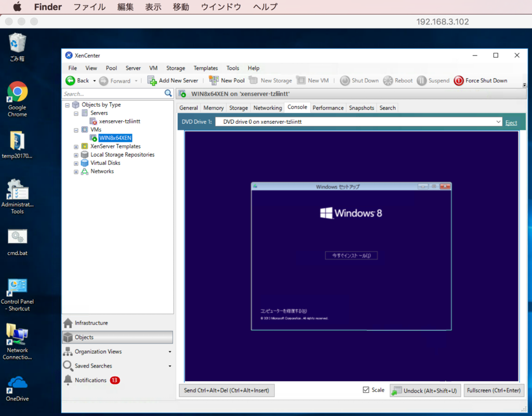Screen dimensions: 532x416
Task: Collapse the Objects by Type node
Action: (x=67, y=105)
